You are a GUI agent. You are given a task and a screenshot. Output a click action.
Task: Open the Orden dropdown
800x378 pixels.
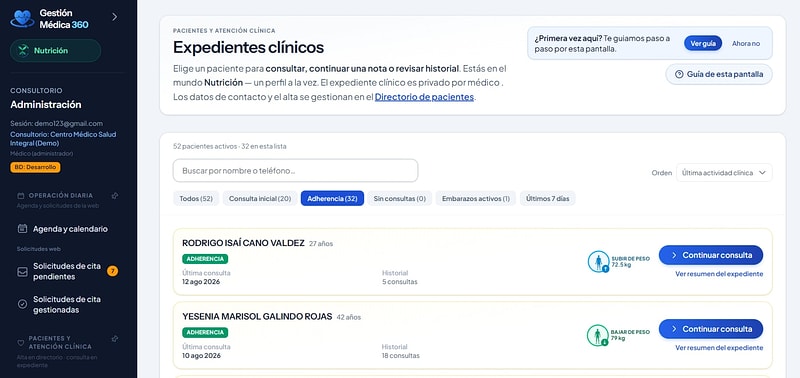724,172
